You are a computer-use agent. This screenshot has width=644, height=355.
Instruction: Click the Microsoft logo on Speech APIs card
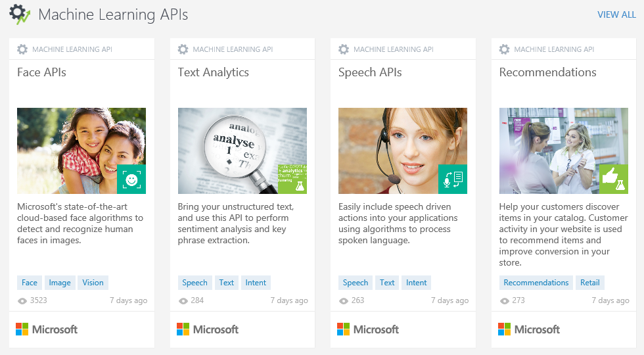(368, 329)
